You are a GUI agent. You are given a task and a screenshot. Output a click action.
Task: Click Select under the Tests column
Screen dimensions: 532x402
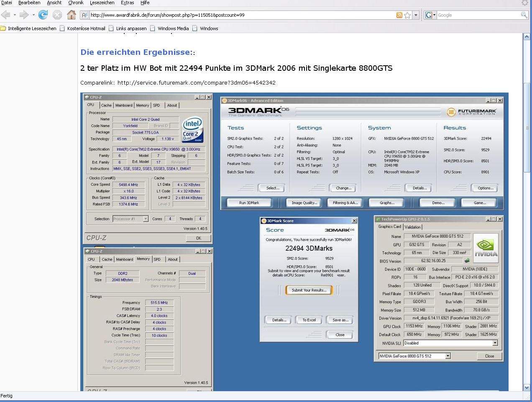click(x=273, y=188)
